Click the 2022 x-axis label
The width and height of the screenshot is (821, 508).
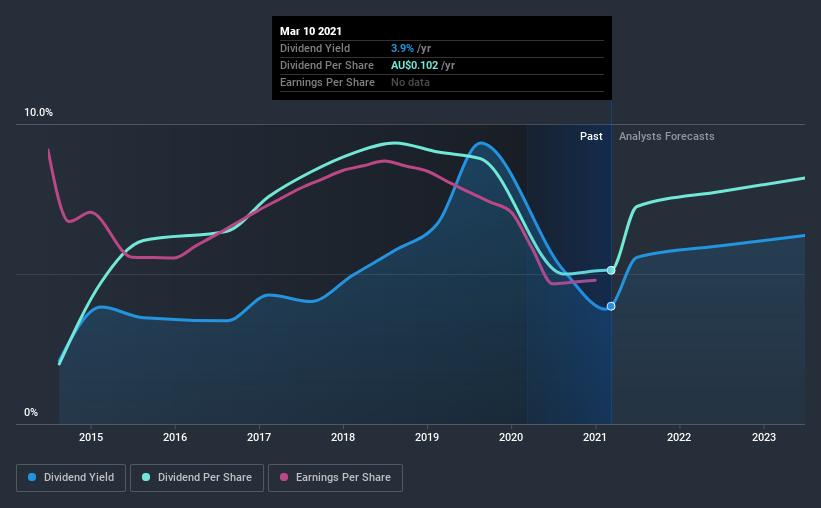click(x=679, y=437)
